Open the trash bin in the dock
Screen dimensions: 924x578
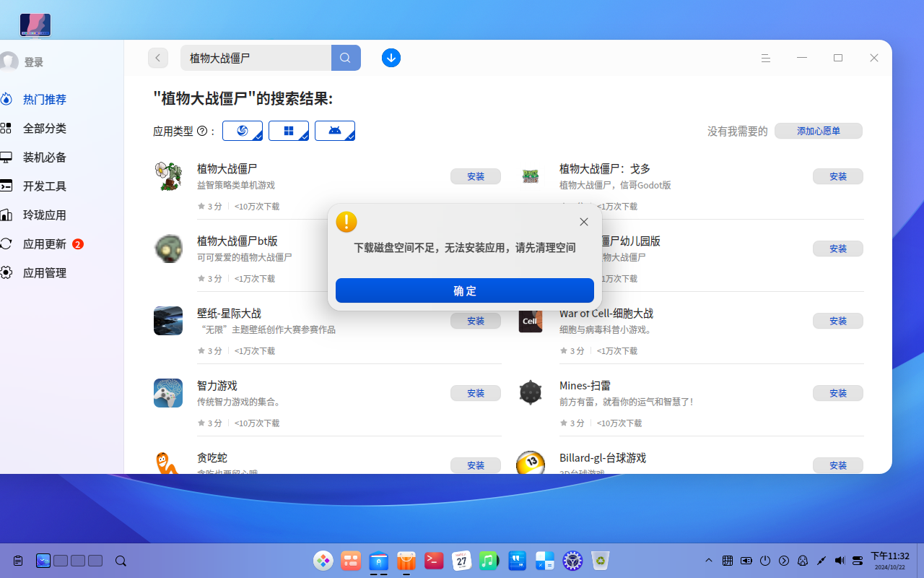[600, 560]
